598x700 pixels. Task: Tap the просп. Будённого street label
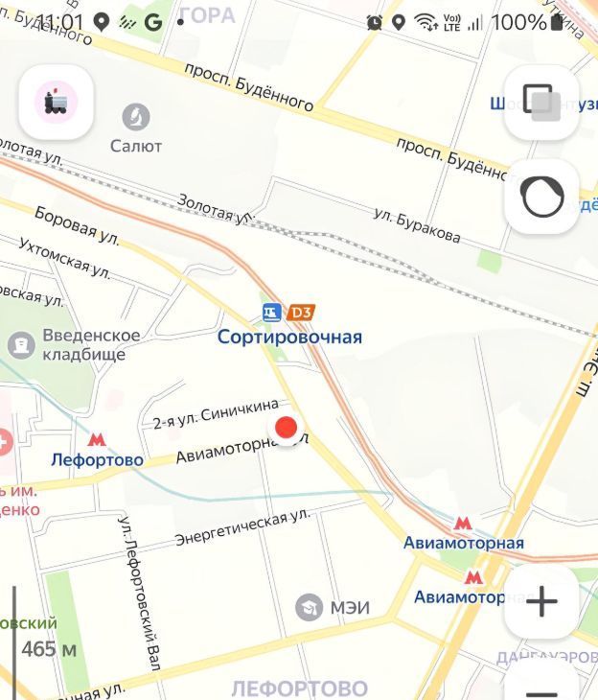click(249, 87)
